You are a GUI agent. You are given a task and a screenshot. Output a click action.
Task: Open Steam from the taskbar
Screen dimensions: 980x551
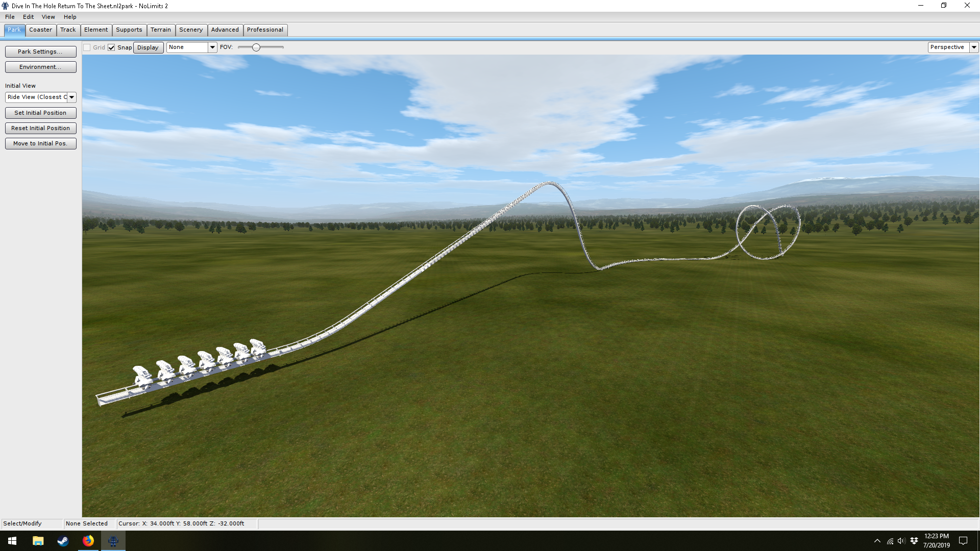63,541
